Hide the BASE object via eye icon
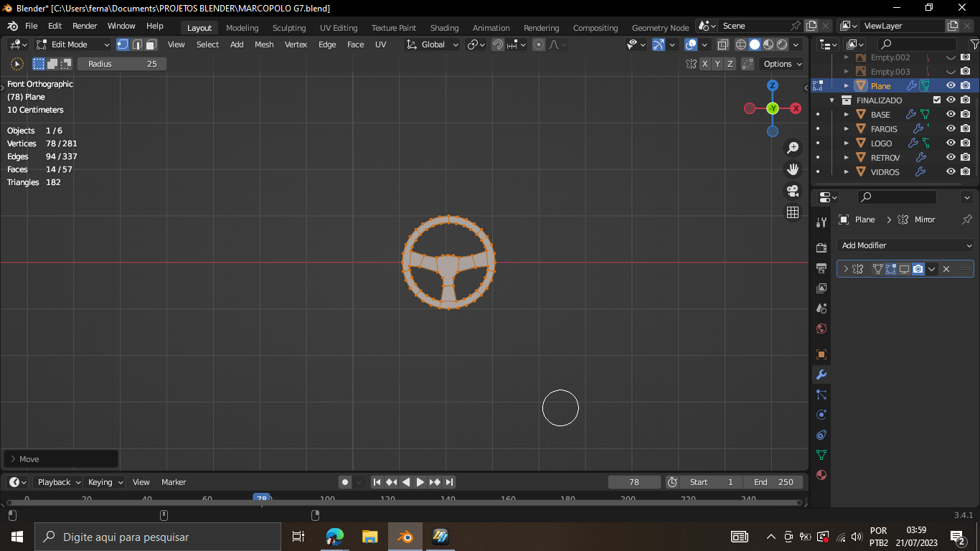Image resolution: width=980 pixels, height=551 pixels. 951,114
